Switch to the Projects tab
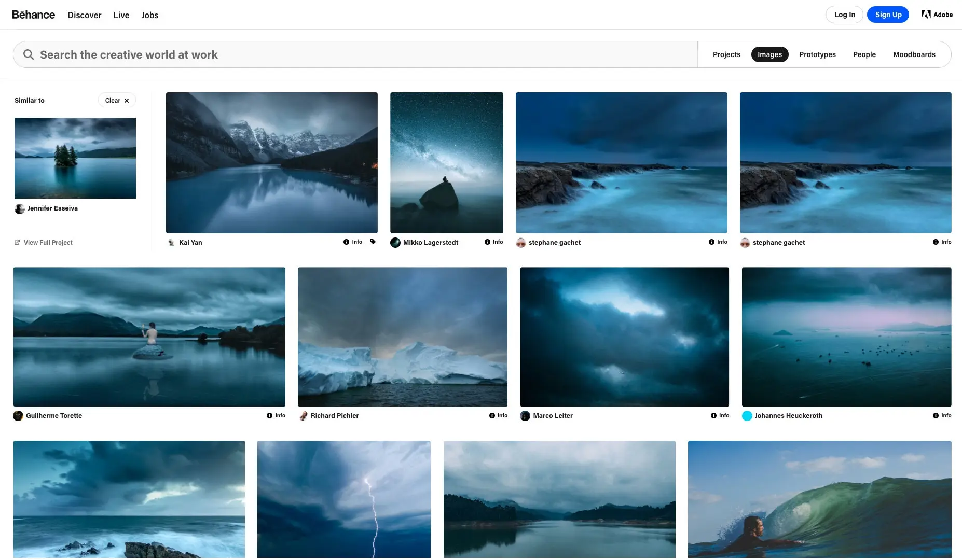962x560 pixels. pos(726,54)
